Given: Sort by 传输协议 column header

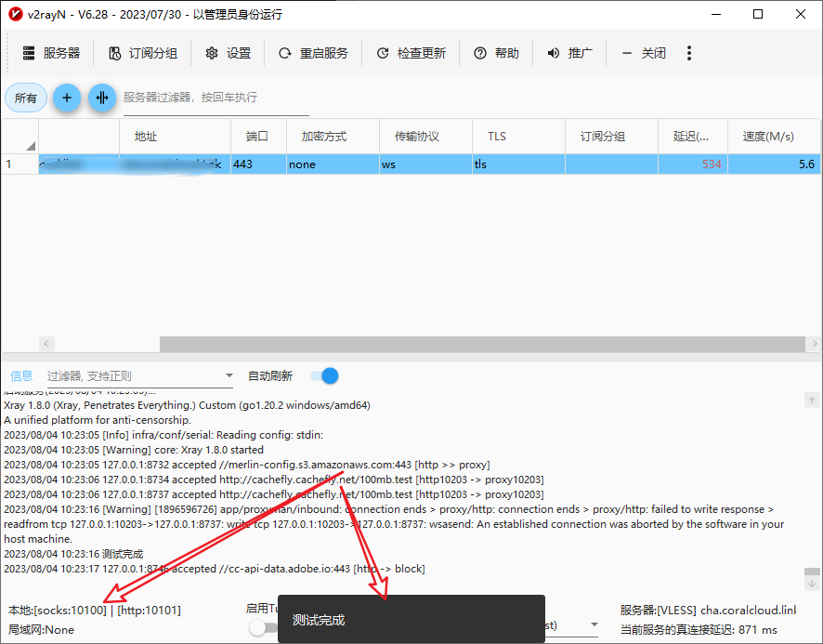Looking at the screenshot, I should [x=425, y=137].
